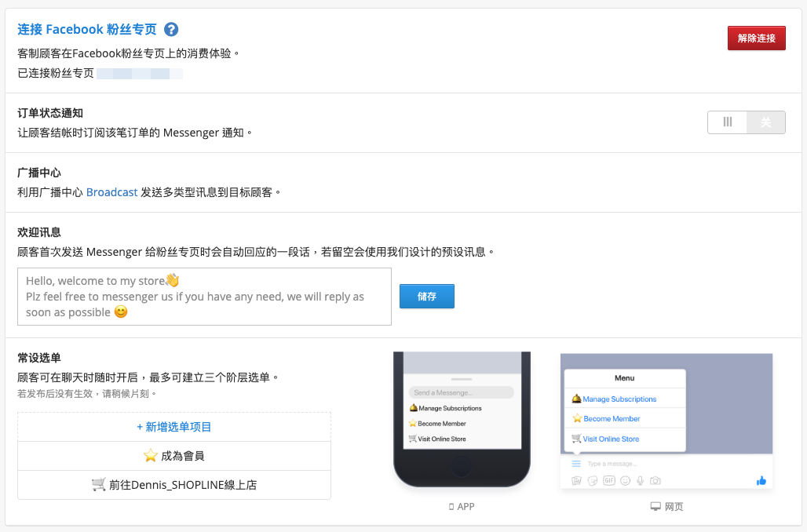This screenshot has width=807, height=532.
Task: Click the Send a Message field in phone preview
Action: click(462, 392)
